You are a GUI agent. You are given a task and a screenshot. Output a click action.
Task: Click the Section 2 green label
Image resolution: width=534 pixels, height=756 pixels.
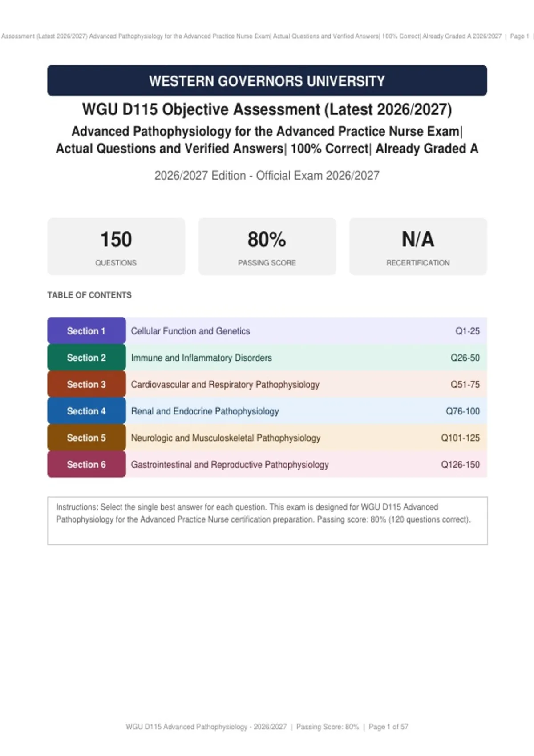coord(86,358)
